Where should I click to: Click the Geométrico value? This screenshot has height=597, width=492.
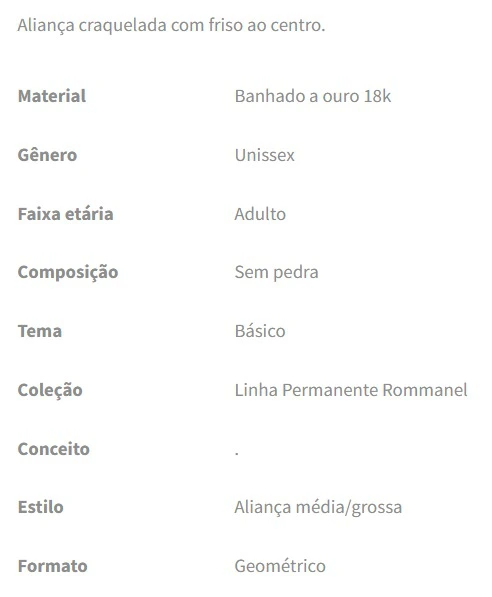click(x=280, y=566)
